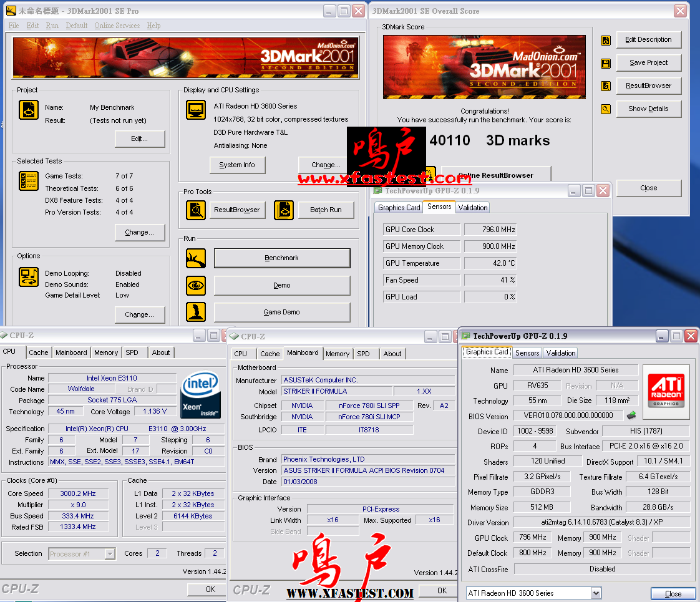
Task: Click the BIOS save chip icon in GPU-Z
Action: [x=631, y=415]
